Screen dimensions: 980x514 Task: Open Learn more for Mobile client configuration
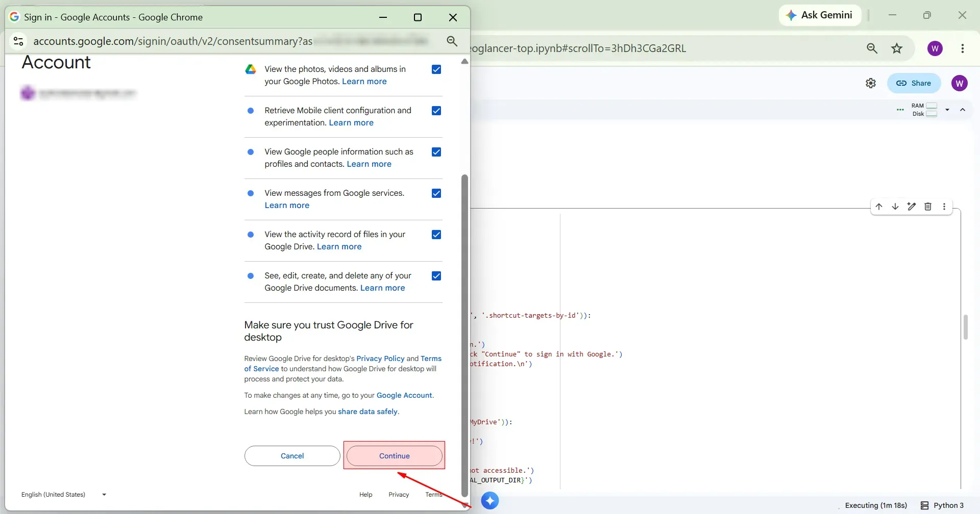(x=351, y=123)
